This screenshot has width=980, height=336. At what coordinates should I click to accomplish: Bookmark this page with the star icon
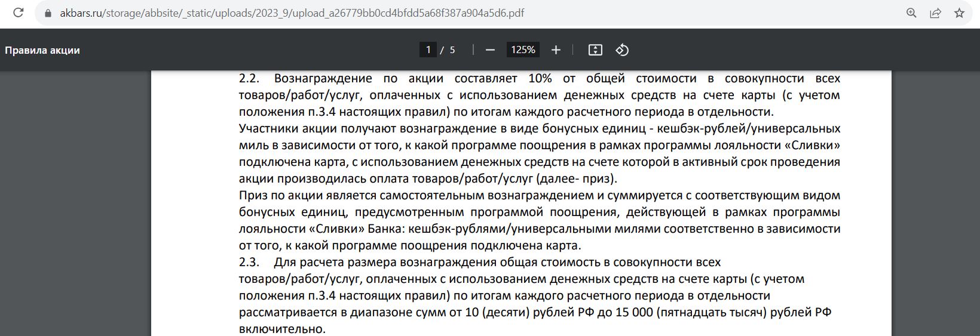(959, 13)
